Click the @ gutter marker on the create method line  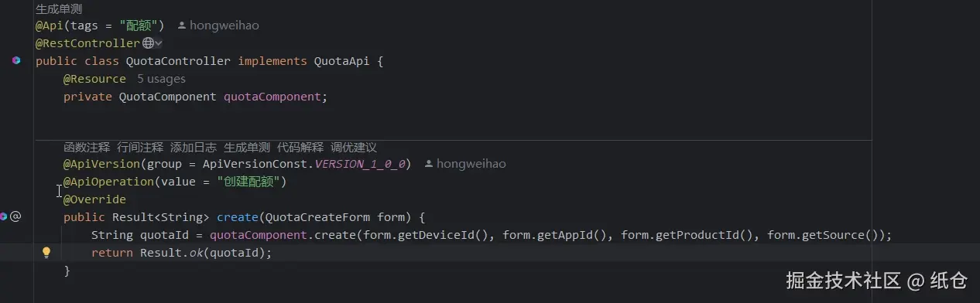click(x=15, y=216)
